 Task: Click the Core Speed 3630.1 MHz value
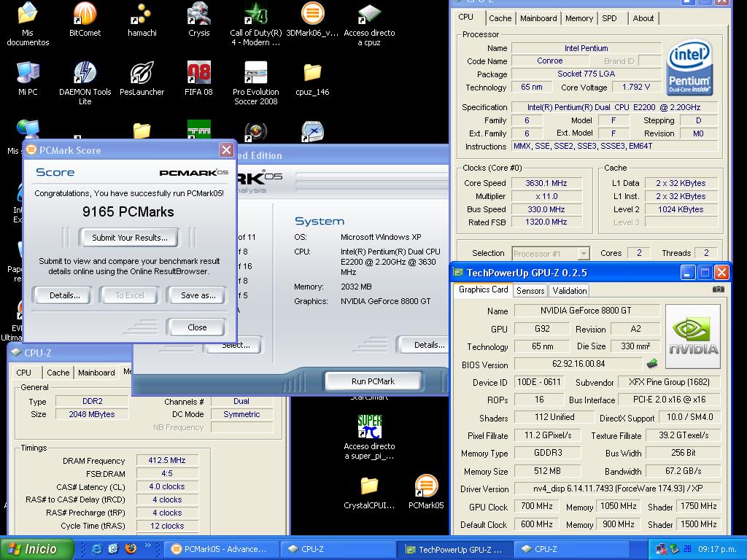(546, 183)
